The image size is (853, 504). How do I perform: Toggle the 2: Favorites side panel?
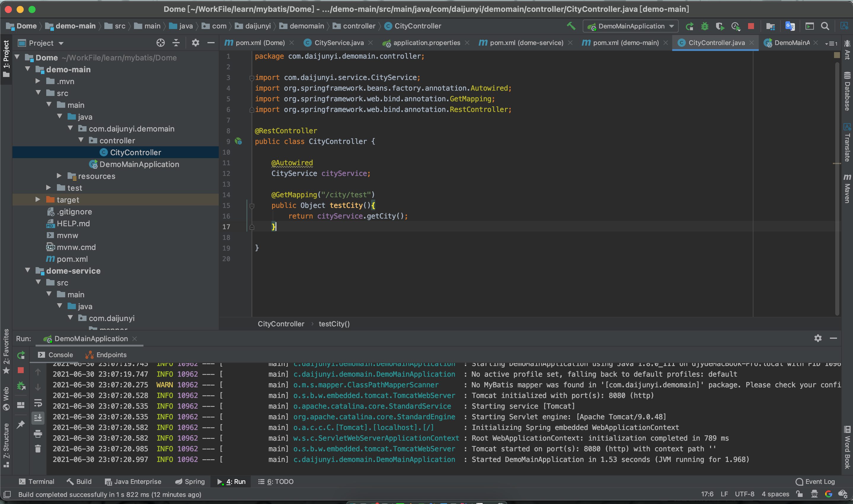tap(6, 351)
